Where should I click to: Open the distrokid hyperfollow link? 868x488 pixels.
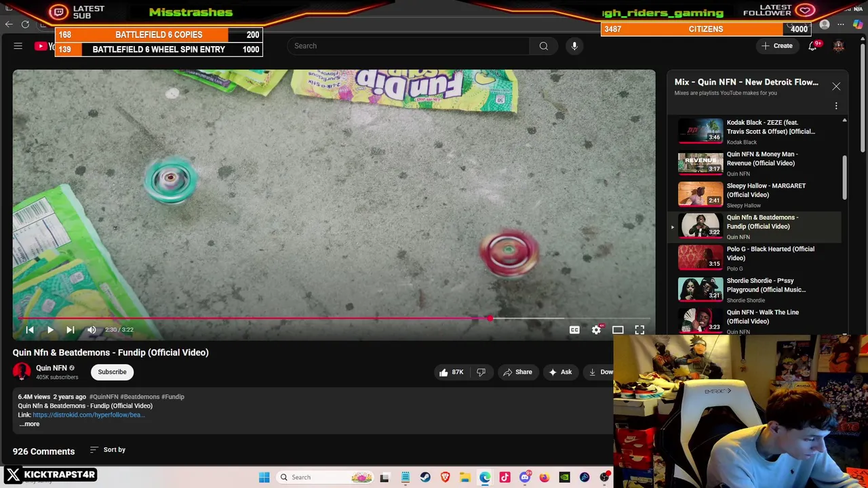(x=89, y=415)
